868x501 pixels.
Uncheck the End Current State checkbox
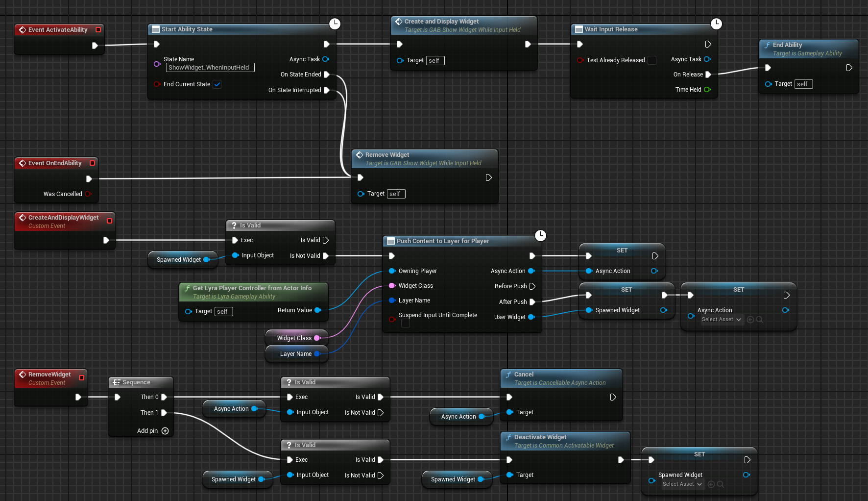(217, 84)
